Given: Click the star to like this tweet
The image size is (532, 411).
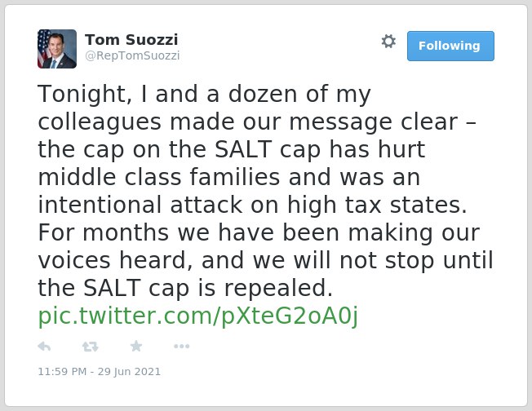Looking at the screenshot, I should pyautogui.click(x=136, y=346).
